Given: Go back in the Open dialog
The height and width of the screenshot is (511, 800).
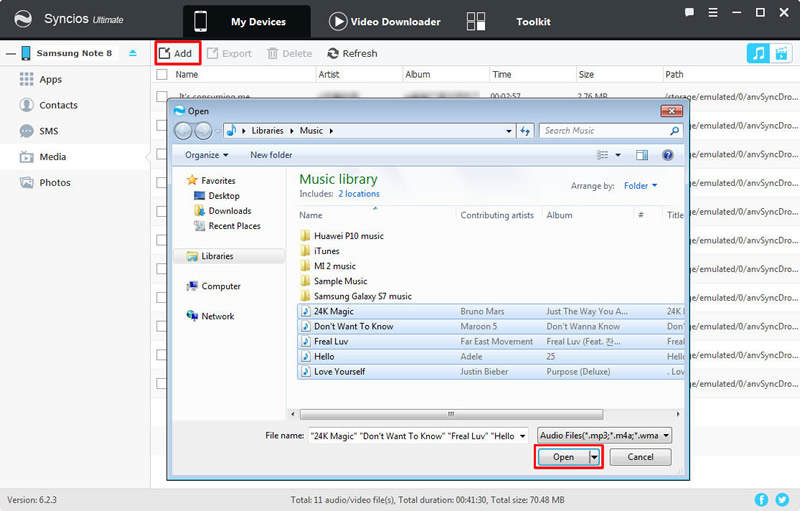Looking at the screenshot, I should click(x=183, y=131).
